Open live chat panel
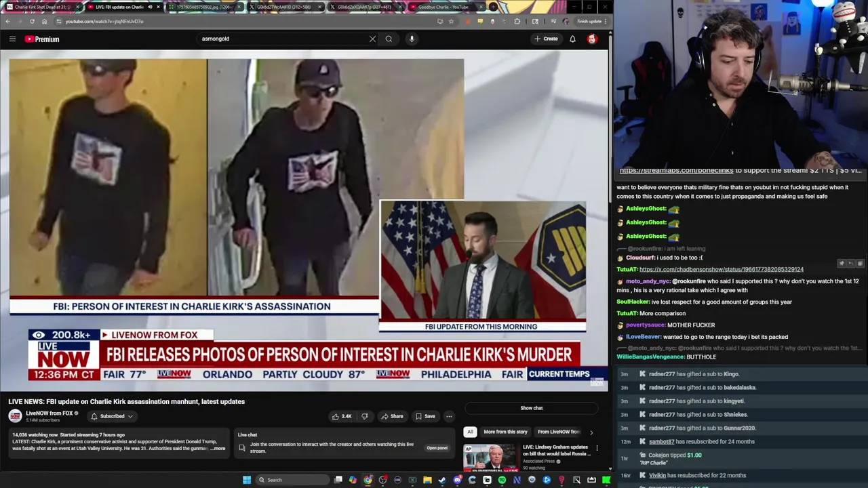868x488 pixels. click(437, 448)
